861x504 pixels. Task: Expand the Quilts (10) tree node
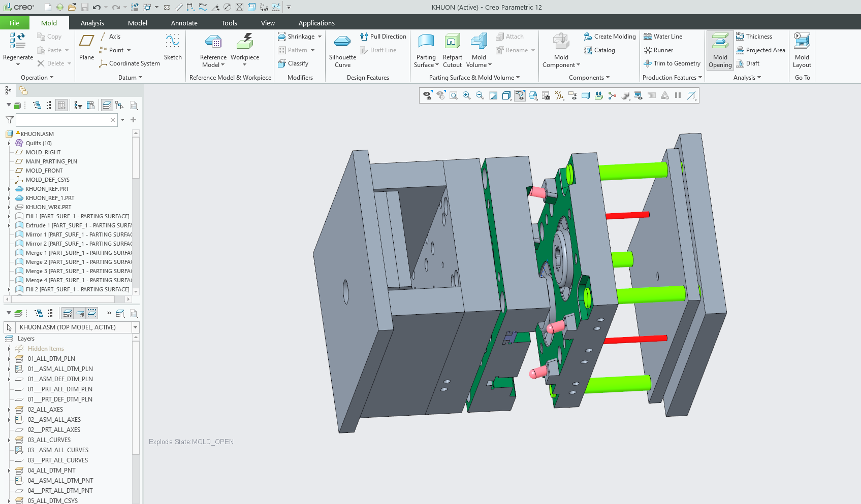coord(9,143)
